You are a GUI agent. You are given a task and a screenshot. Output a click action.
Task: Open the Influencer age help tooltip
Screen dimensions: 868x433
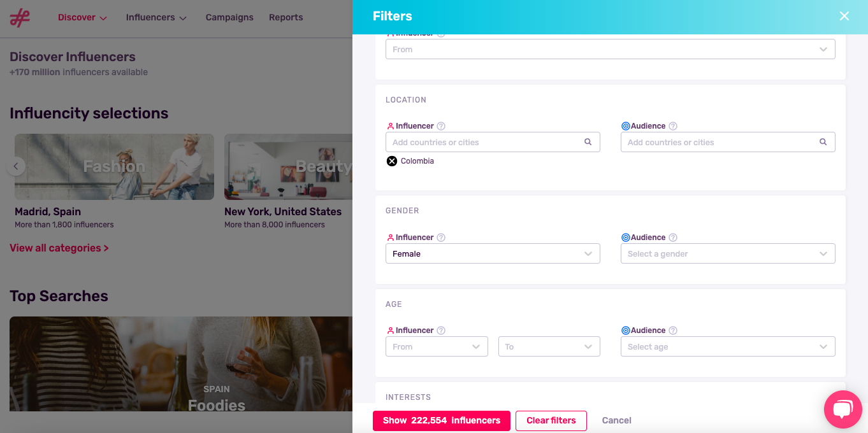click(440, 330)
